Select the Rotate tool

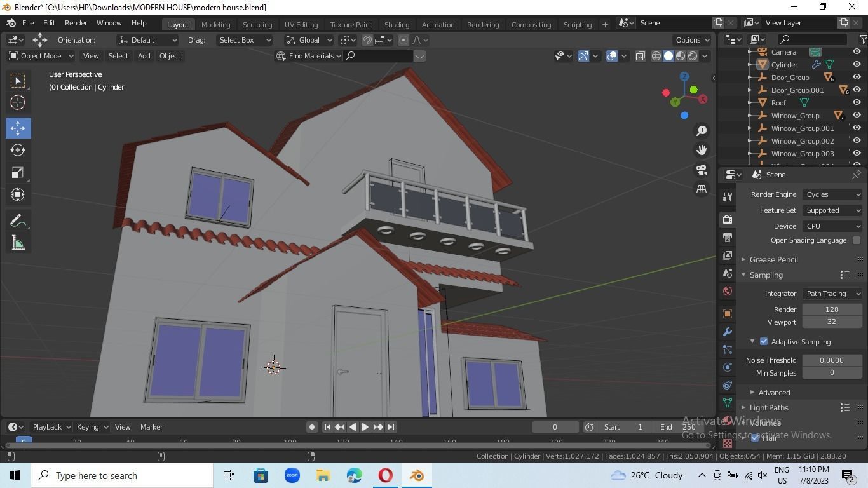coord(18,150)
